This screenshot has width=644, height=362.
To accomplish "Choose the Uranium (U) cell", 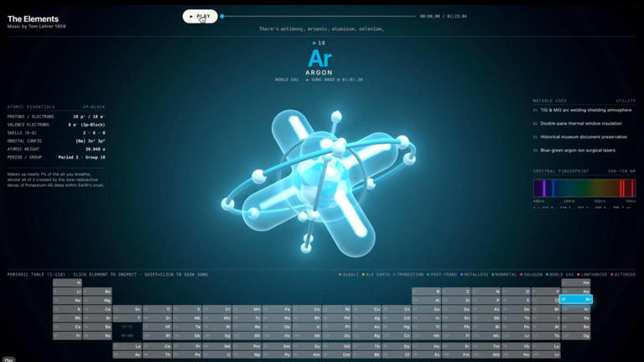I will pos(217,354).
